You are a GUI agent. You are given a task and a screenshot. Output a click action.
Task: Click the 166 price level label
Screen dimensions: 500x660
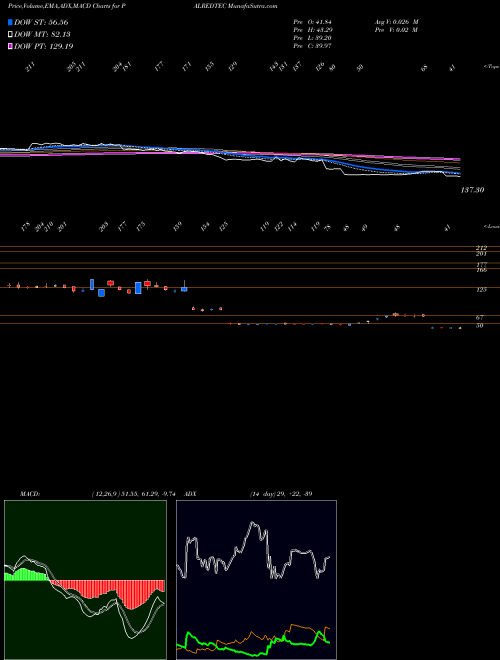point(482,270)
